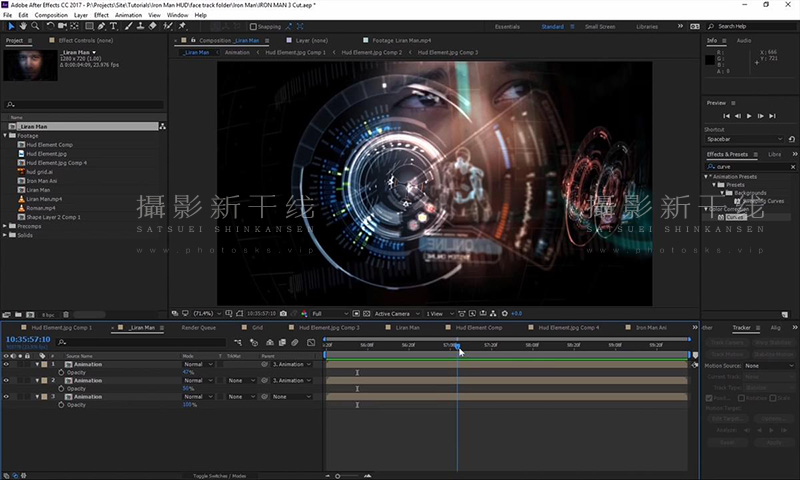Toggle the transparency grid button
This screenshot has width=800, height=480.
[366, 314]
